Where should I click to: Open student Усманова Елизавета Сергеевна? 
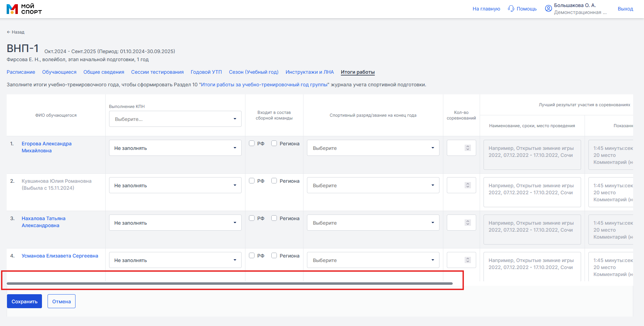(60, 256)
